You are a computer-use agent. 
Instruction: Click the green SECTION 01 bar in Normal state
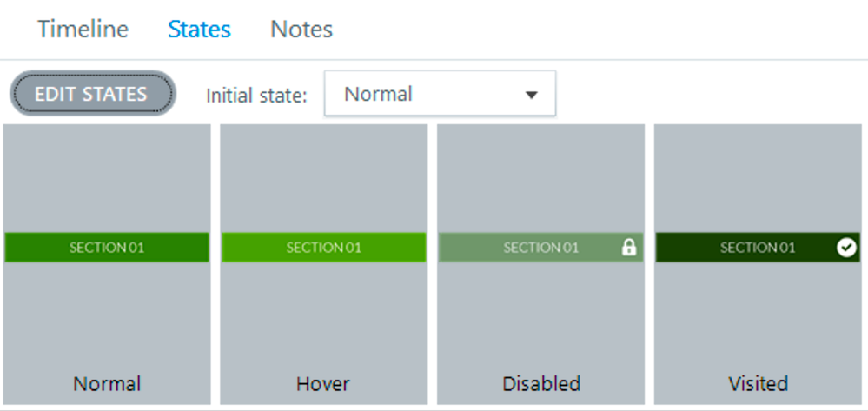coord(107,248)
